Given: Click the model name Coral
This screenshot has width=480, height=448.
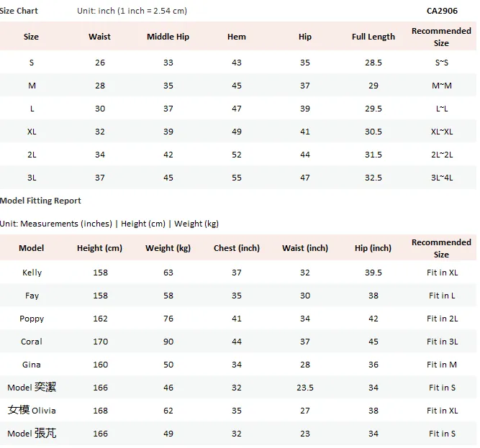Looking at the screenshot, I should (x=32, y=342).
